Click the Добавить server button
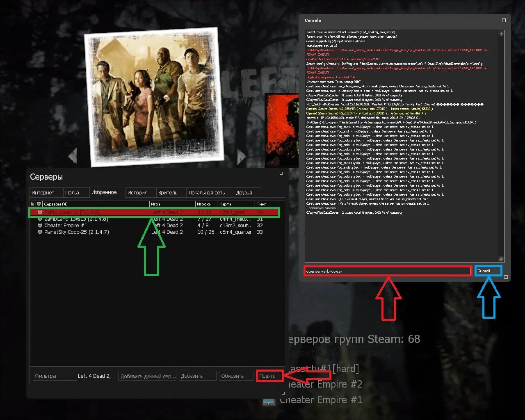The height and width of the screenshot is (420, 525). point(198,376)
